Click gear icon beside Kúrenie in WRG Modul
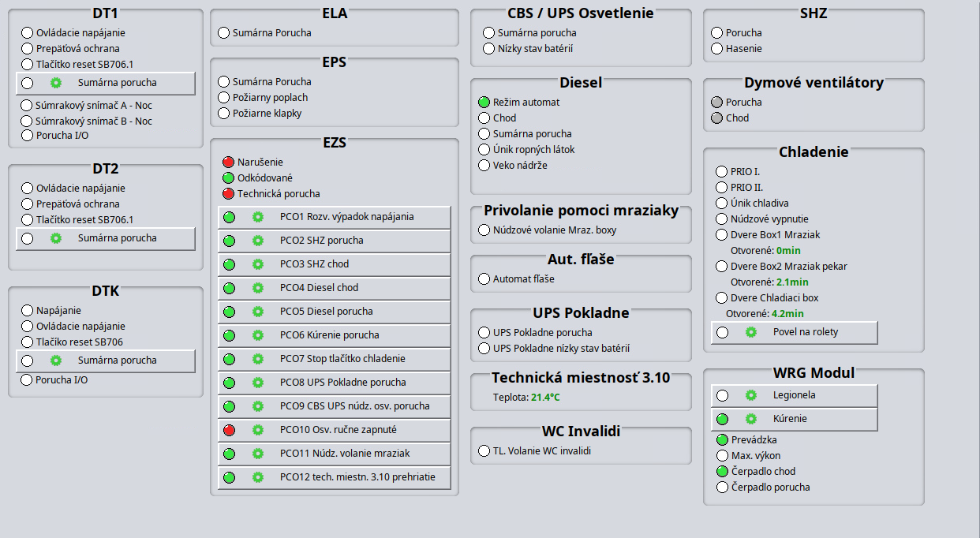This screenshot has width=980, height=538. [751, 419]
